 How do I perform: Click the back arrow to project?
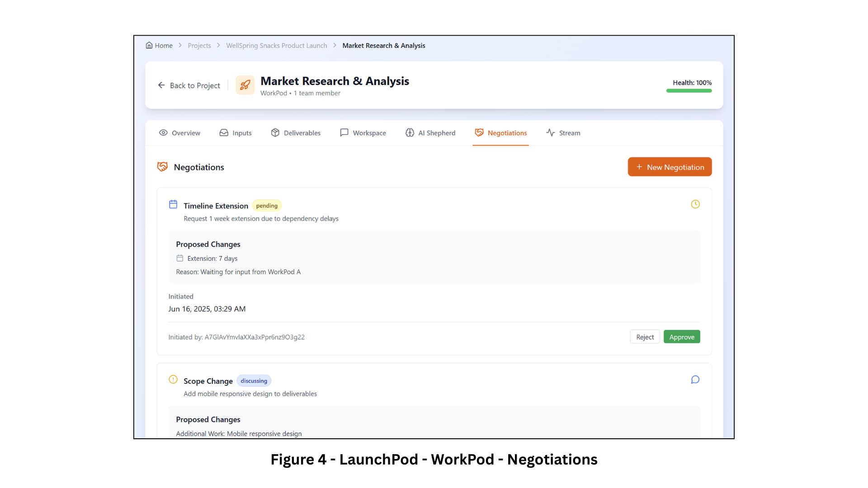(x=161, y=85)
